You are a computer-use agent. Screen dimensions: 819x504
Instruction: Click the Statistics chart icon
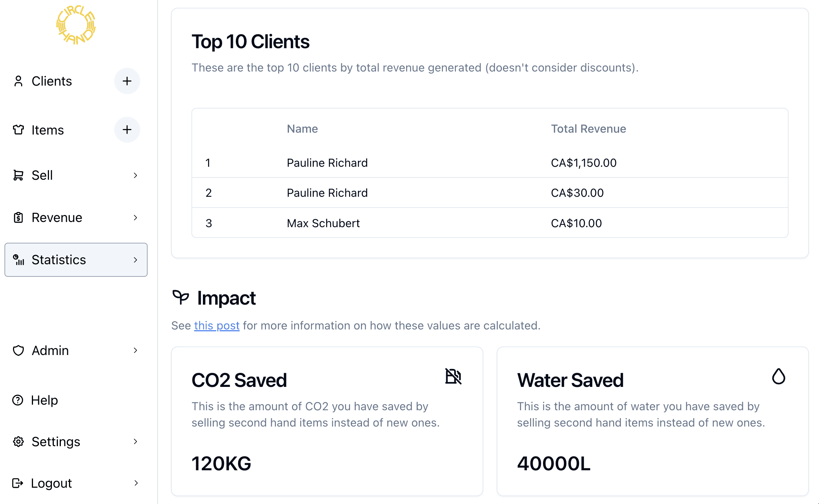[x=18, y=260]
